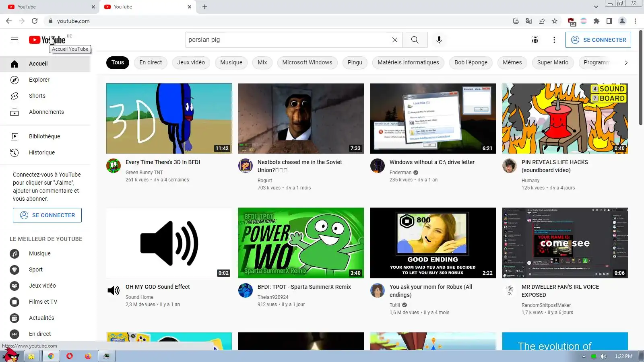Open Historique in the sidebar
The width and height of the screenshot is (644, 362).
(45, 152)
